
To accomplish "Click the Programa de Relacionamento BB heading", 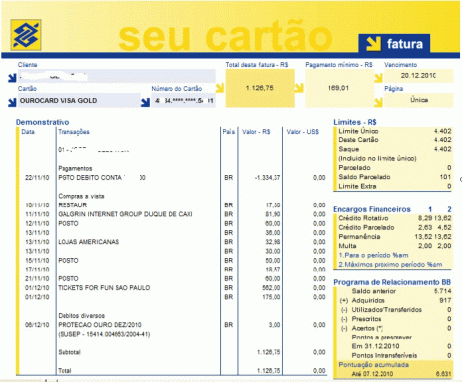I will coord(392,282).
